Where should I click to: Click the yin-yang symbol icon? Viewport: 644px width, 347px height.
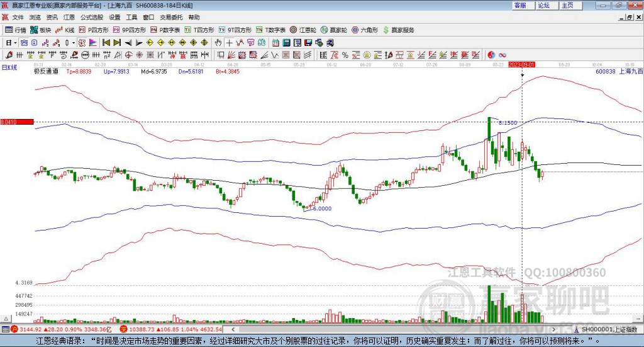tap(491, 55)
